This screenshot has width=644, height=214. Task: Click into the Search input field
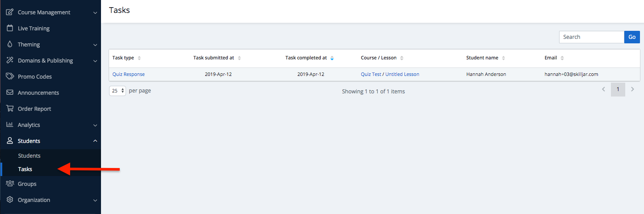tap(591, 37)
